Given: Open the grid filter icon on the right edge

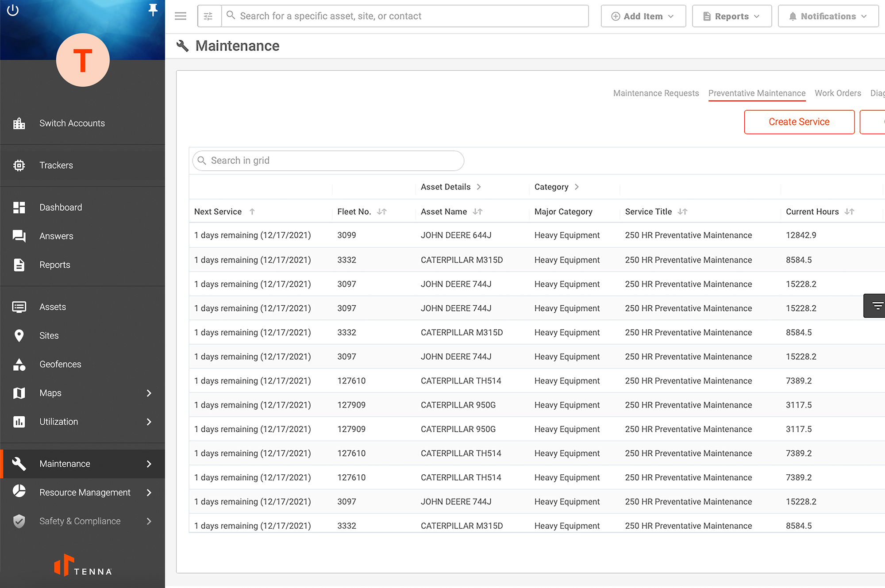Looking at the screenshot, I should 876,305.
